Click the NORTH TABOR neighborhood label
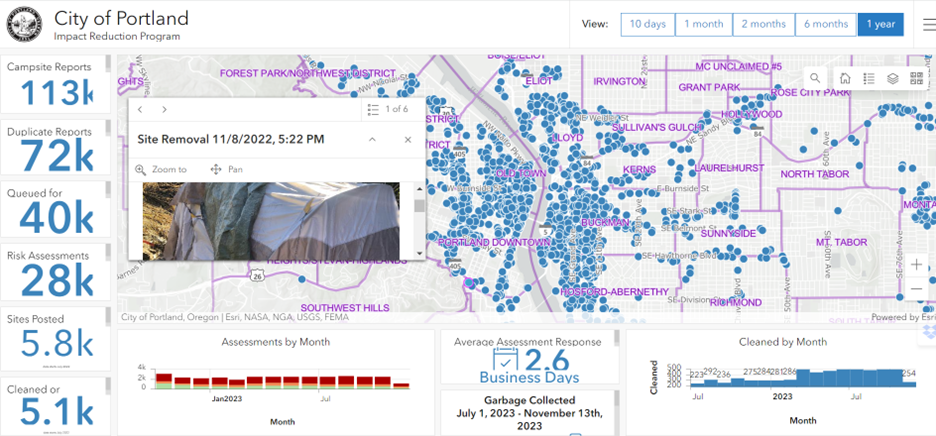The height and width of the screenshot is (436, 936). click(815, 174)
